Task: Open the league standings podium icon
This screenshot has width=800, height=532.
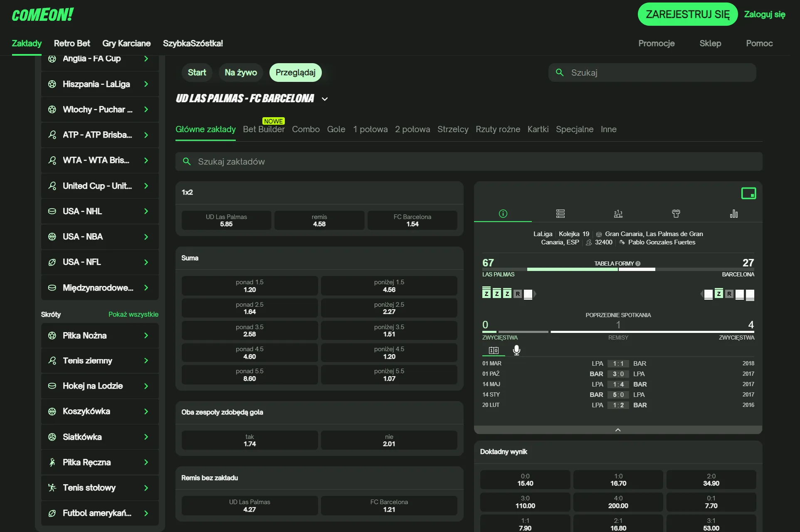Action: [x=618, y=214]
